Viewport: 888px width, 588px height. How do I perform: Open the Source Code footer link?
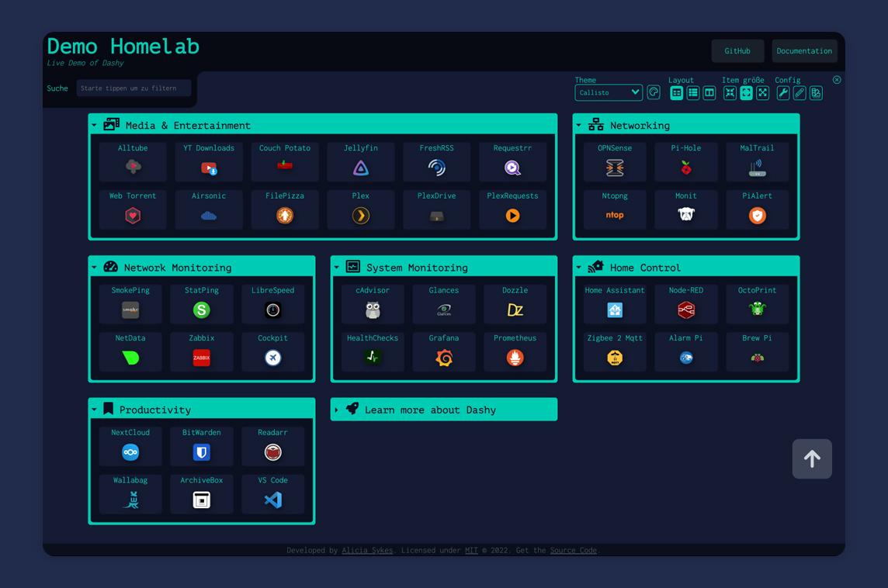coord(573,550)
